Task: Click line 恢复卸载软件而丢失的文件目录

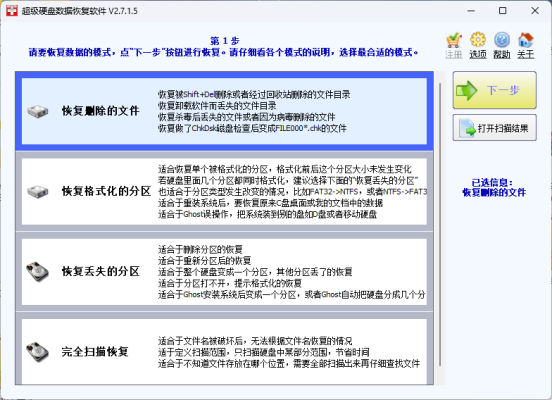Action: [217, 106]
